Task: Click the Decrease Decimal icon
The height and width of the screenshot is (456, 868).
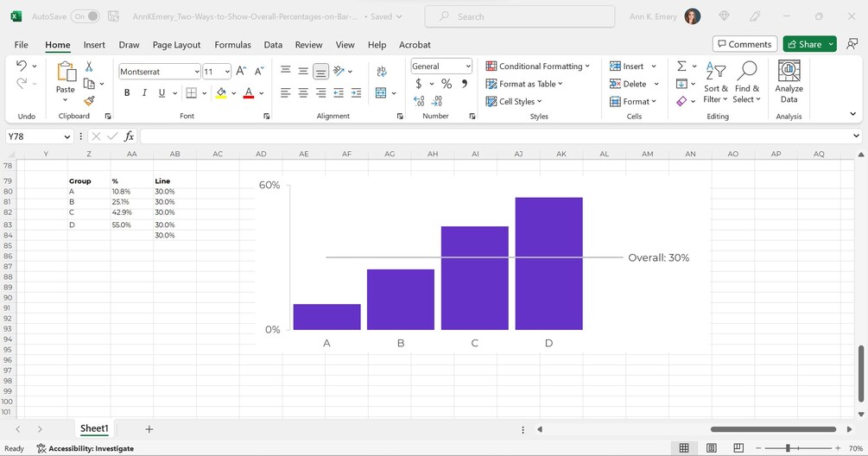Action: (x=437, y=101)
